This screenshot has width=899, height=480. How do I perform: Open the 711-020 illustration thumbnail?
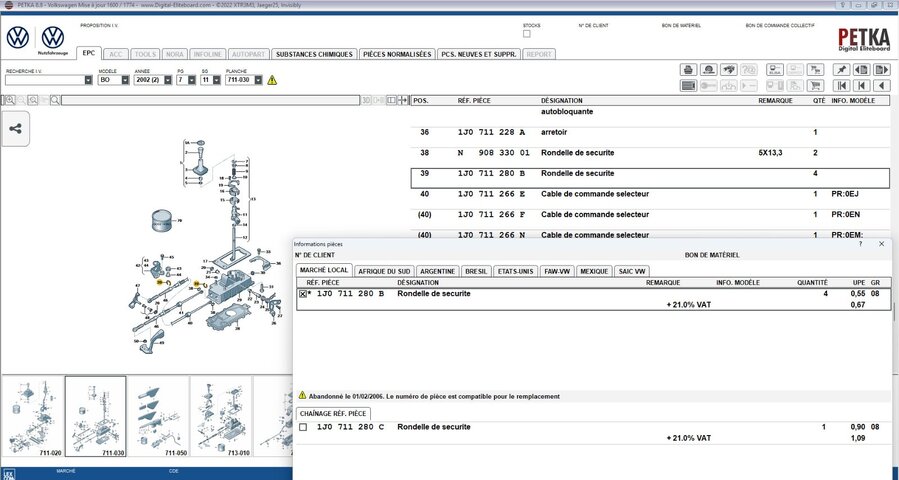(x=33, y=416)
